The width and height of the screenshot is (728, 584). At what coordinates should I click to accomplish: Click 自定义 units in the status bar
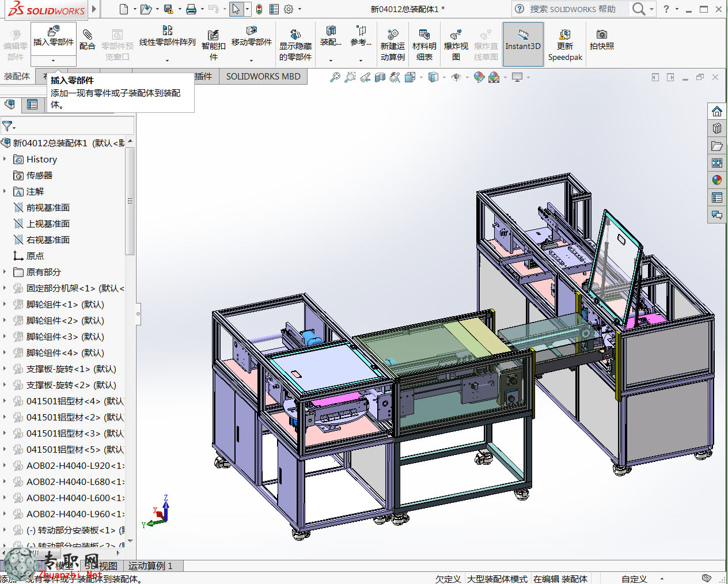634,579
